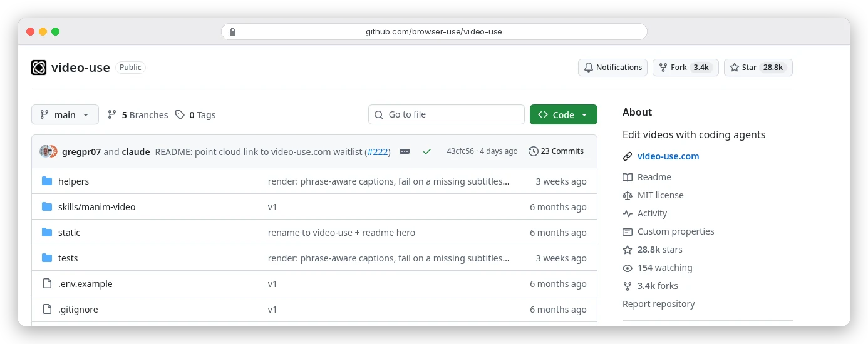Screen dimensions: 868x344
Task: Click the scale icon beside MIT license
Action: pyautogui.click(x=628, y=195)
